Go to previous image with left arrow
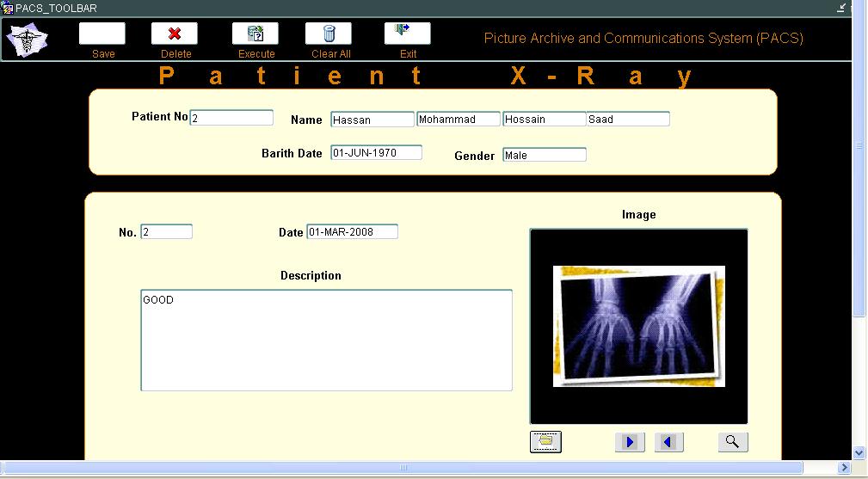This screenshot has width=868, height=479. pos(668,442)
